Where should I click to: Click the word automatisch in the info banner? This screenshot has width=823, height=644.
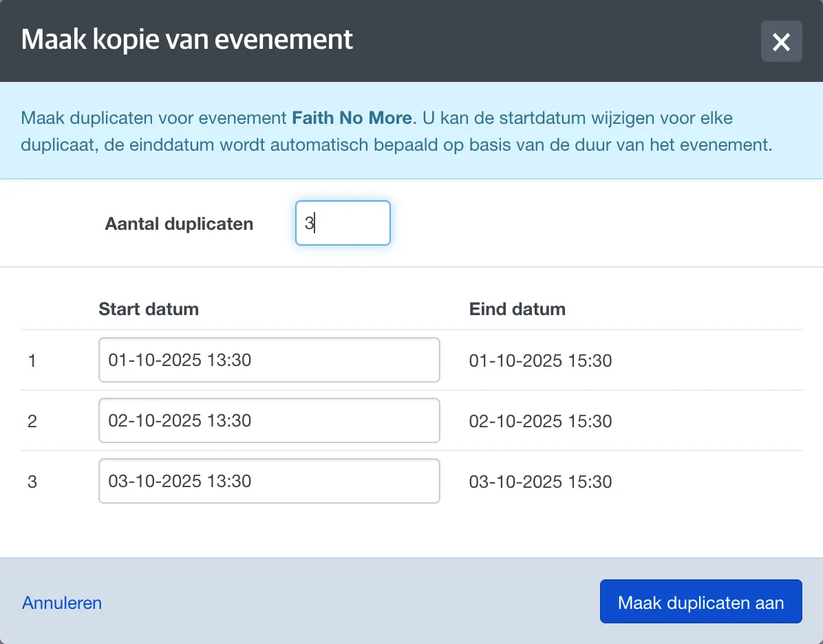pos(318,144)
